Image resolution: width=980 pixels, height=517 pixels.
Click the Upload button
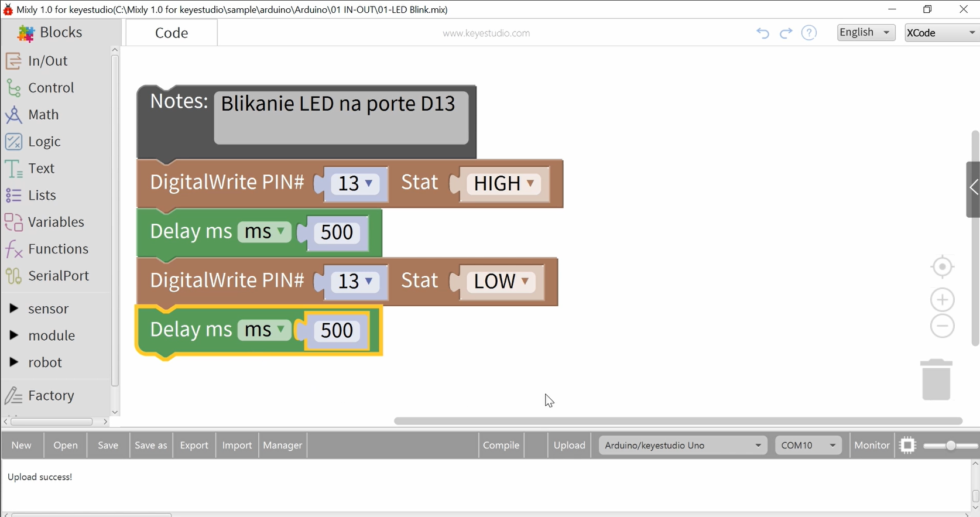coord(569,446)
